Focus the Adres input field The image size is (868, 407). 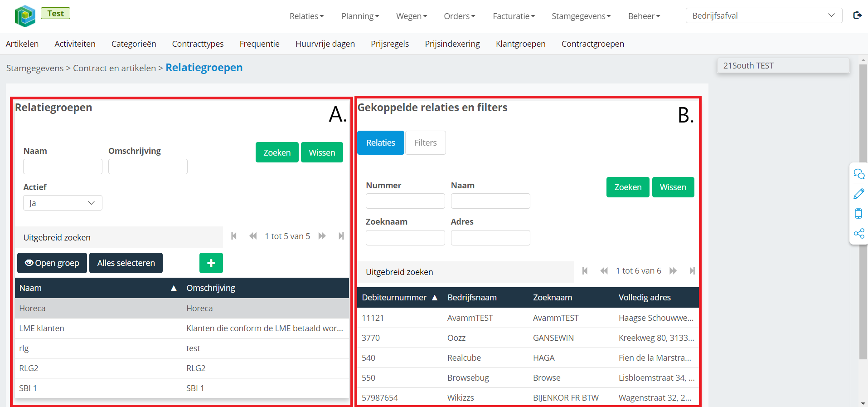pyautogui.click(x=490, y=238)
